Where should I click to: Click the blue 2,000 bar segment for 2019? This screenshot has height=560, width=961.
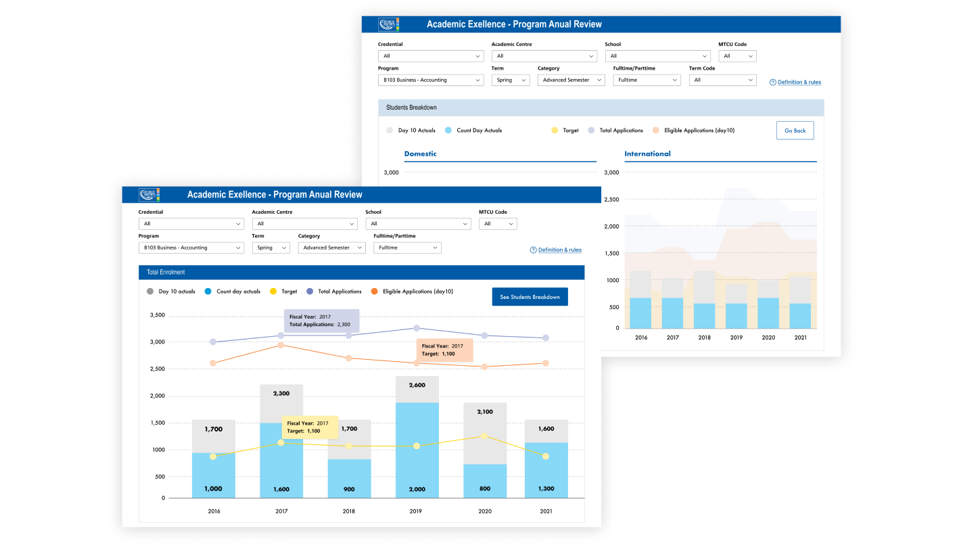pos(417,450)
